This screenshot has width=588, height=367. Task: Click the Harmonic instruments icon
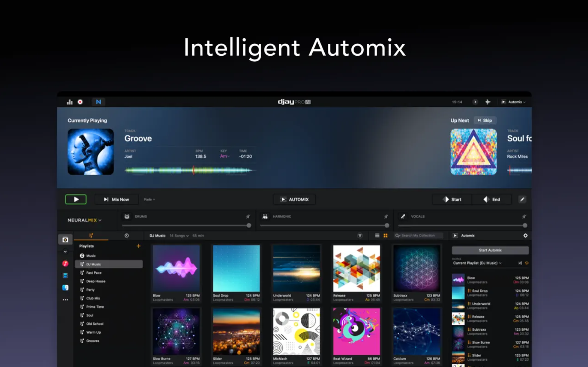265,216
